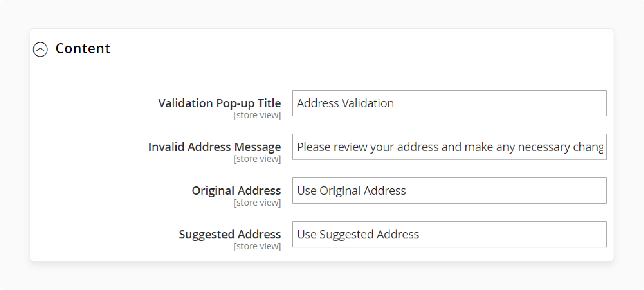Click the 'Use Original Address' field value
The image size is (644, 290).
pos(351,191)
